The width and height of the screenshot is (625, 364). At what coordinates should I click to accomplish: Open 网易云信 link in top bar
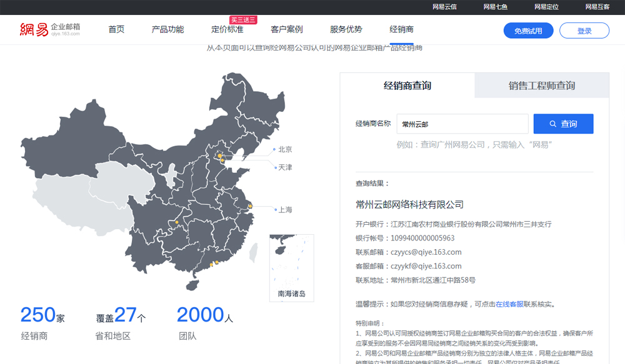point(444,7)
